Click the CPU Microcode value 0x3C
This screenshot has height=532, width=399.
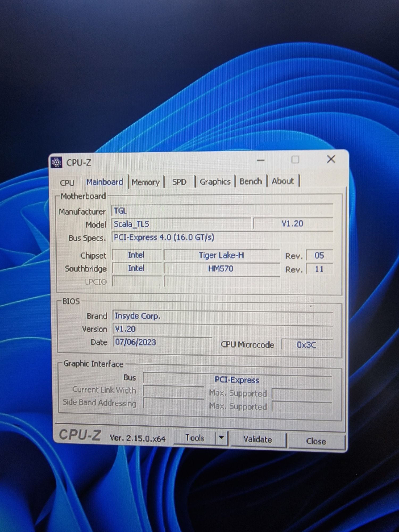(307, 345)
